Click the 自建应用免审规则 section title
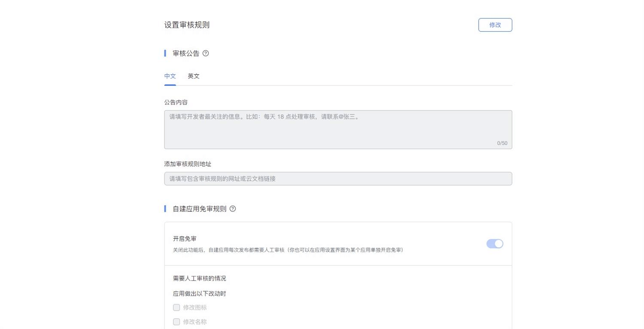This screenshot has width=644, height=329. click(199, 209)
